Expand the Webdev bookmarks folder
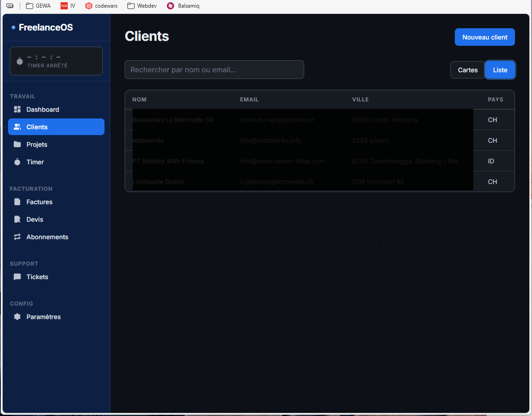Viewport: 532px width, 416px height. [142, 6]
